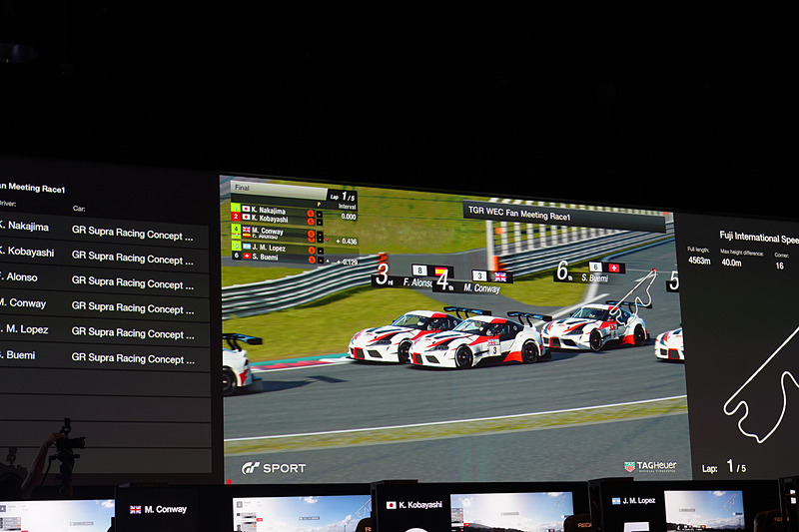
Task: Click the Interval column header
Action: (347, 207)
